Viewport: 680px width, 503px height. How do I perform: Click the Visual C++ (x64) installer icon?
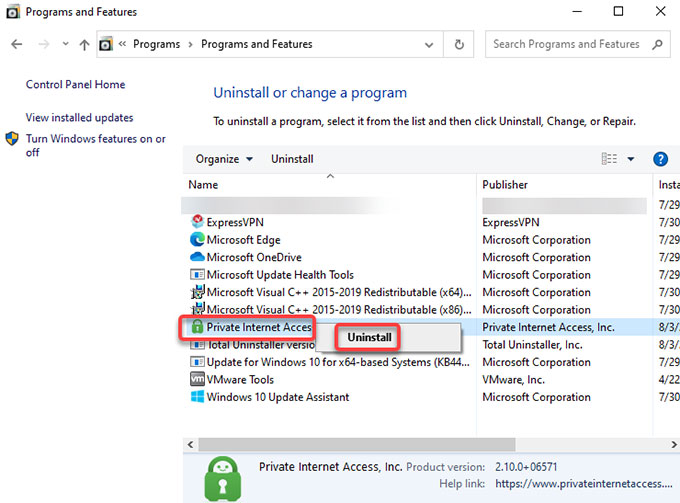pos(197,292)
